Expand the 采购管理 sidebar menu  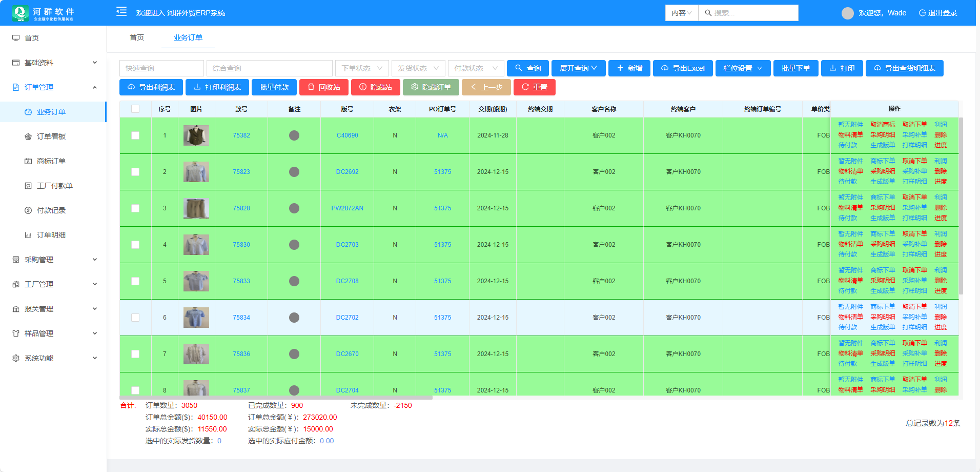(54, 260)
